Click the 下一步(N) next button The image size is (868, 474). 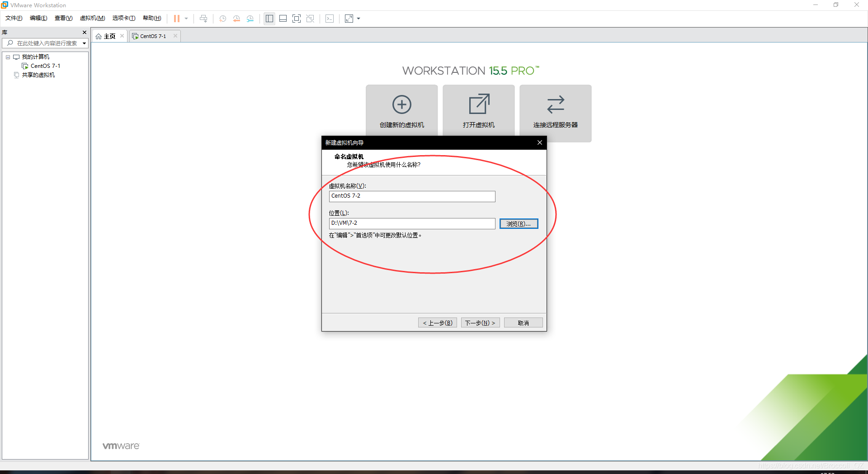(x=480, y=323)
